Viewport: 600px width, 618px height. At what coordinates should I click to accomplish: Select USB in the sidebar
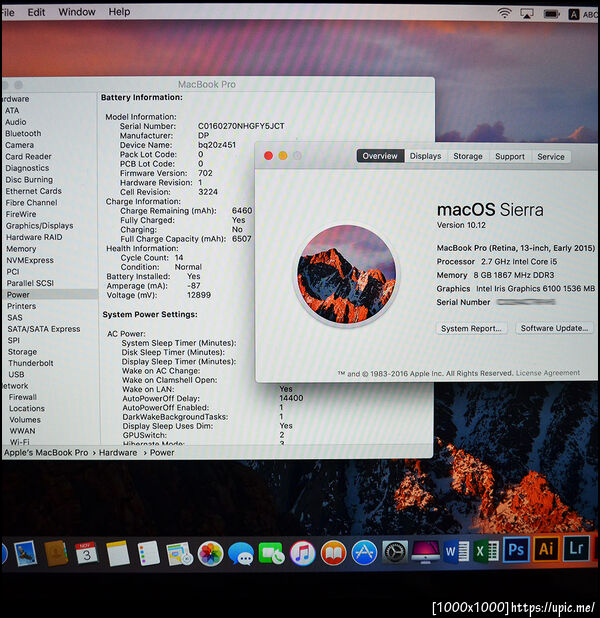coord(17,374)
